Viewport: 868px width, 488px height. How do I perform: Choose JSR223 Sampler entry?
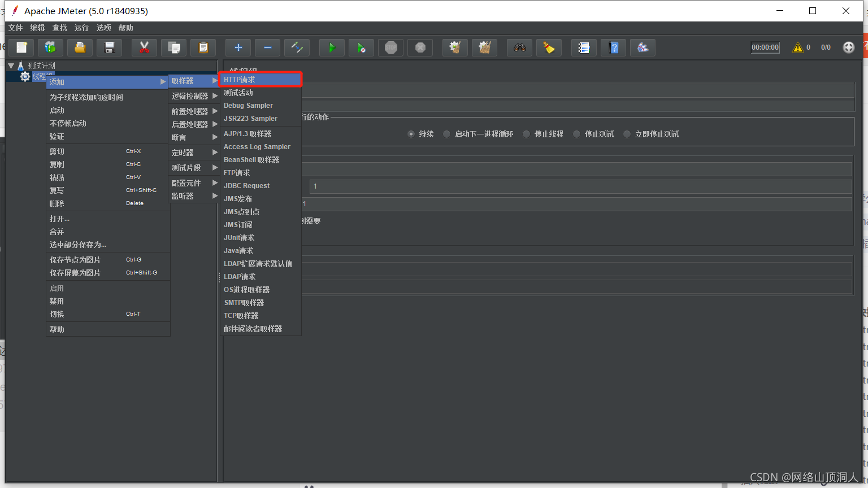coord(261,119)
